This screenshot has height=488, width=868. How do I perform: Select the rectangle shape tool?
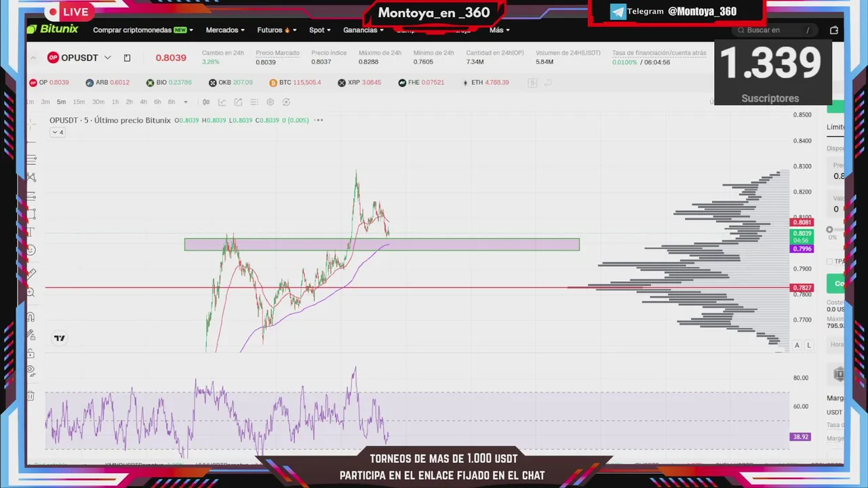[x=31, y=214]
